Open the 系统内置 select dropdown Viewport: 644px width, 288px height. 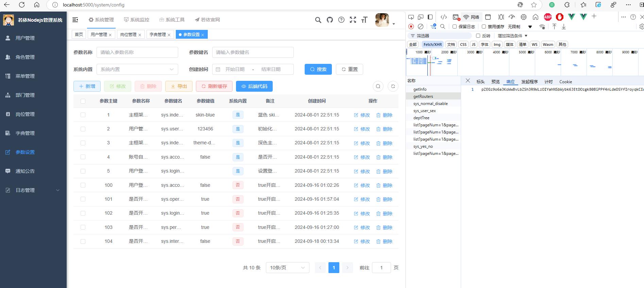pos(137,69)
